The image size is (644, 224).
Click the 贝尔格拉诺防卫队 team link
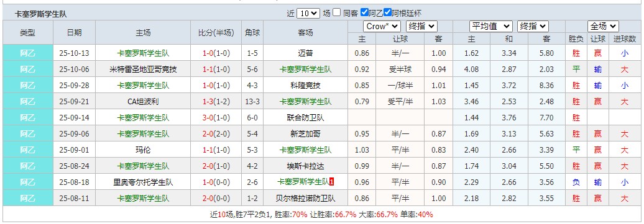click(306, 199)
